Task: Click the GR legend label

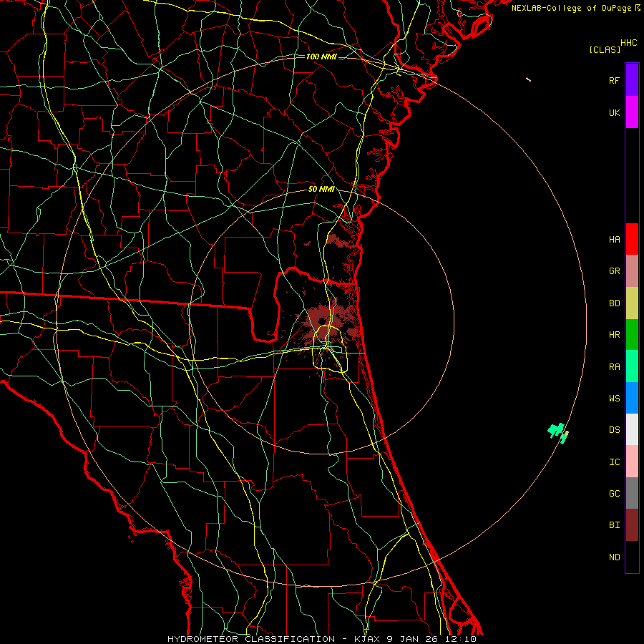Action: click(614, 271)
